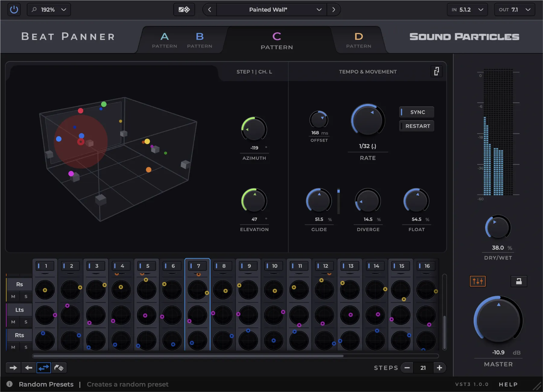Click the zoom magnifier icon

coord(34,10)
